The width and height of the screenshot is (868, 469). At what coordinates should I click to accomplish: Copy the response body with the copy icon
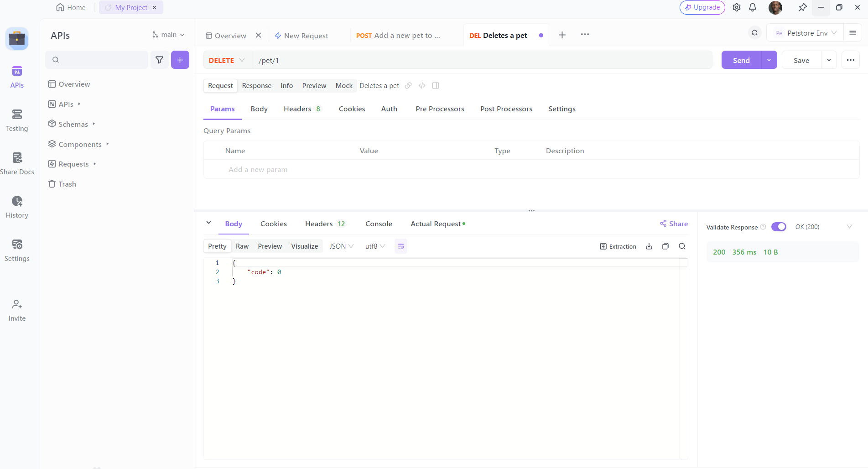click(665, 246)
